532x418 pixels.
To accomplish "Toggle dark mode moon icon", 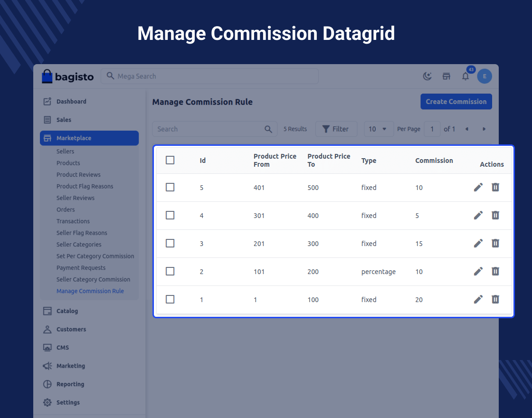I will pyautogui.click(x=427, y=76).
